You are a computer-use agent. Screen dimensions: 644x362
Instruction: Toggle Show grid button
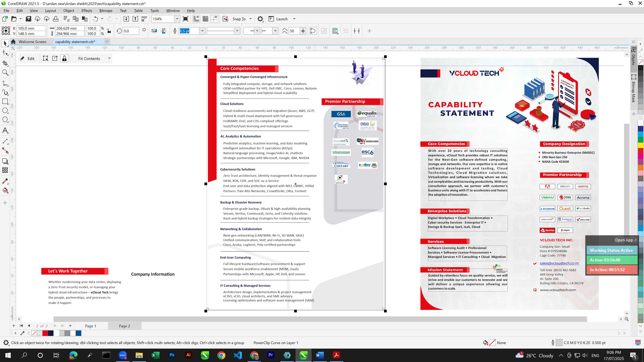point(205,19)
